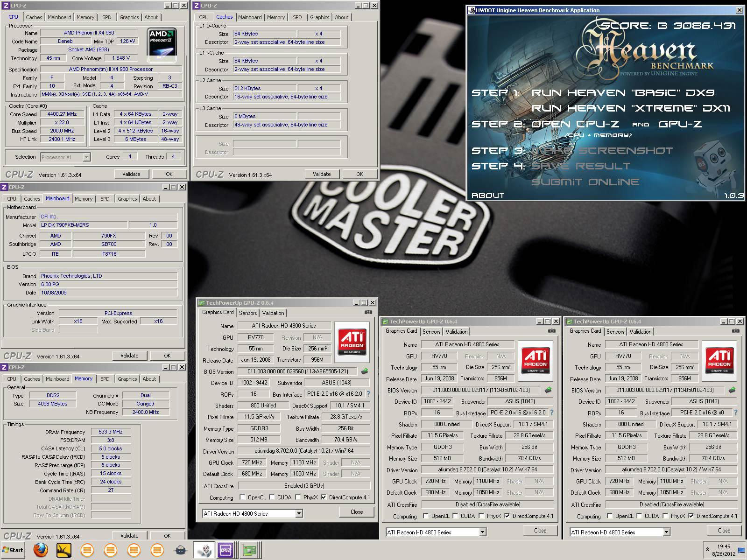Viewport: 747px width, 560px height.
Task: Toggle CUDA checkbox in GPU-Z with CrossFire enabled
Action: pos(271,497)
